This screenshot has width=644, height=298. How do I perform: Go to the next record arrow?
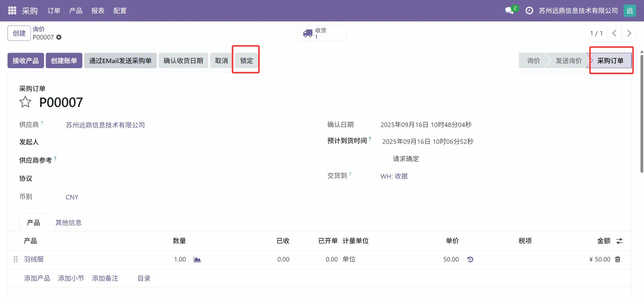point(629,33)
